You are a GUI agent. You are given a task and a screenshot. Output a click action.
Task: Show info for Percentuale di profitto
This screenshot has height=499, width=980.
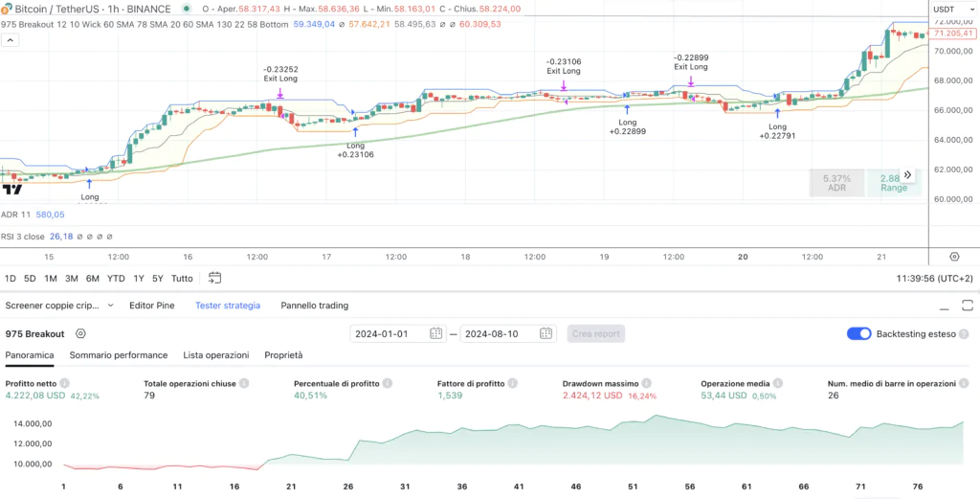click(x=387, y=383)
